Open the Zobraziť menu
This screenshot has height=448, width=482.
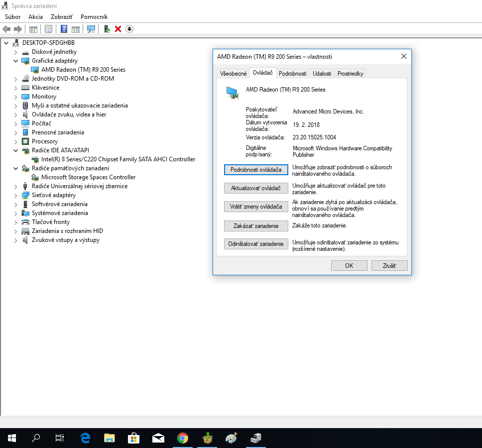point(62,17)
